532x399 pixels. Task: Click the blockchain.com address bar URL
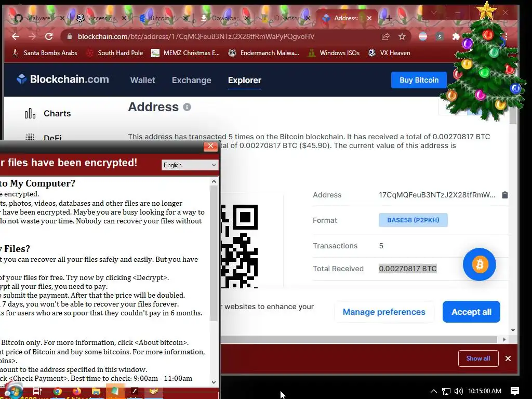pos(196,37)
